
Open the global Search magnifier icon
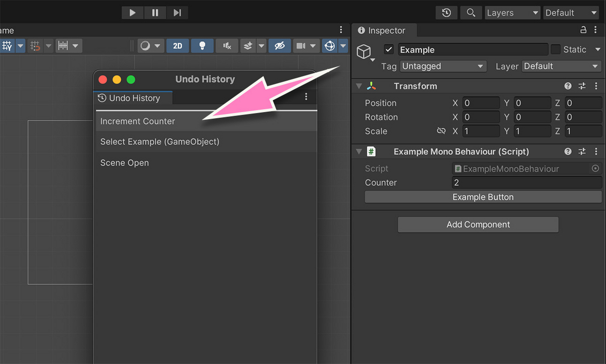click(x=471, y=13)
